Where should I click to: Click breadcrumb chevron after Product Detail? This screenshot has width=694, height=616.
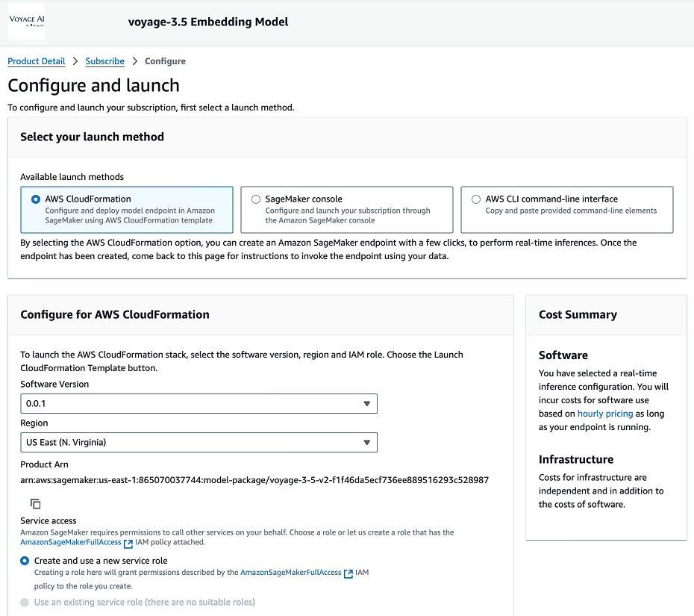pyautogui.click(x=75, y=61)
